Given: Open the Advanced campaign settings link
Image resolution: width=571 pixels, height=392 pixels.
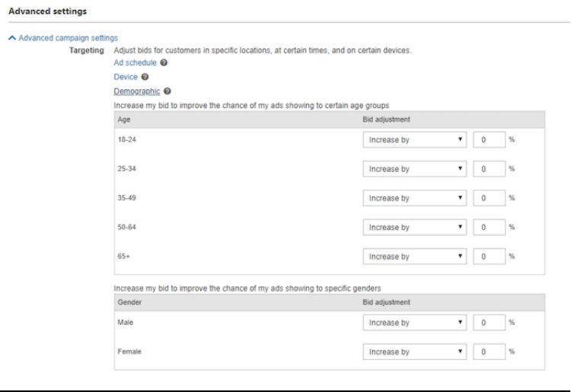Looking at the screenshot, I should [x=68, y=38].
